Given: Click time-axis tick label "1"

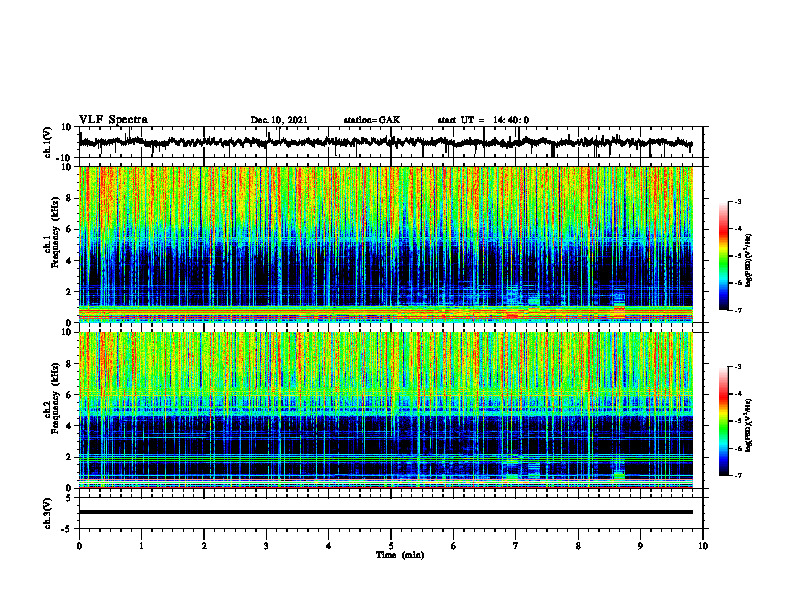Looking at the screenshot, I should [141, 546].
